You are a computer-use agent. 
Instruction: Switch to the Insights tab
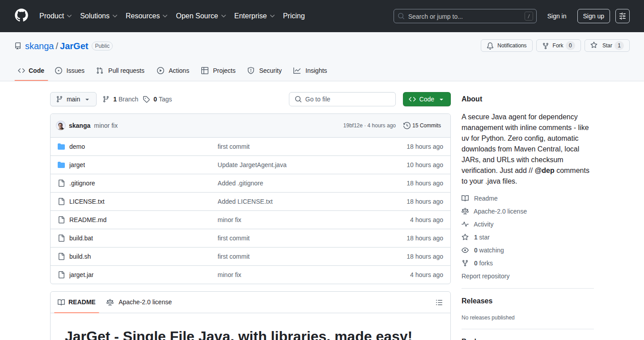[x=310, y=71]
